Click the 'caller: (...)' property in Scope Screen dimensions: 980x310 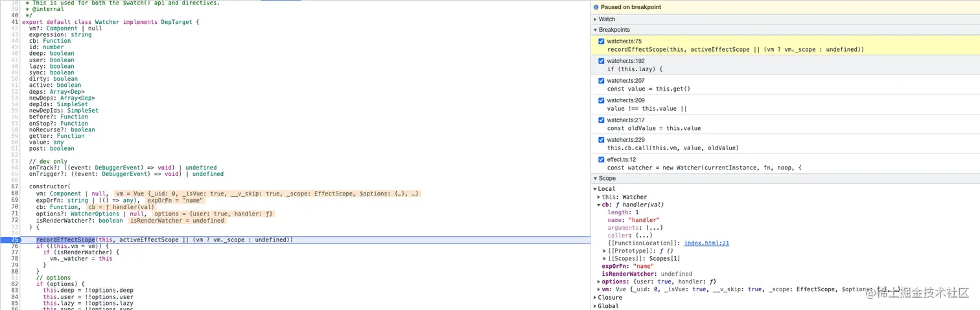[x=629, y=236]
